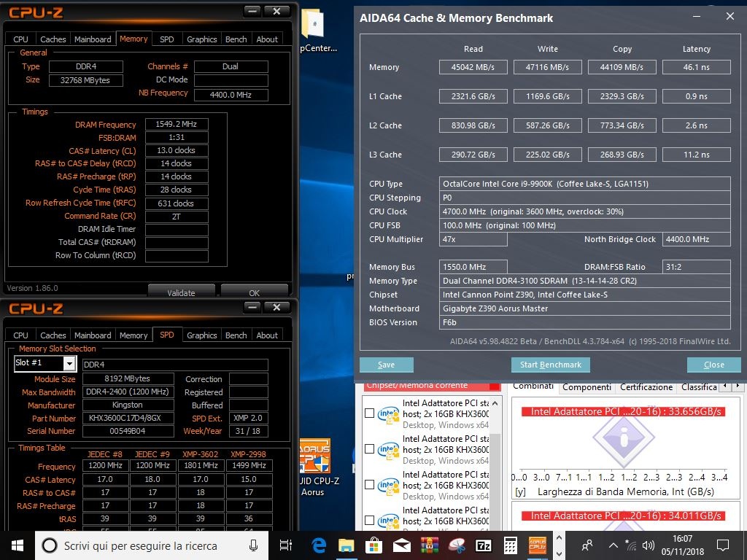This screenshot has width=747, height=560.
Task: Open the Snipping Tool from the taskbar
Action: click(457, 545)
